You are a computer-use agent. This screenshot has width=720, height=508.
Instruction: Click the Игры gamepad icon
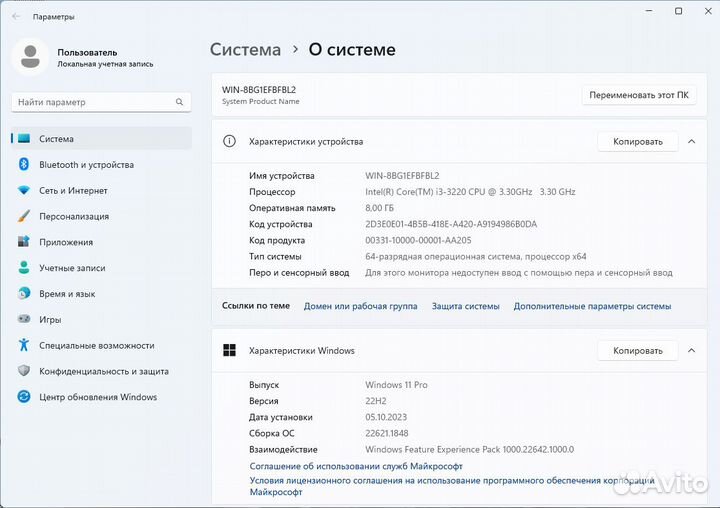point(24,319)
